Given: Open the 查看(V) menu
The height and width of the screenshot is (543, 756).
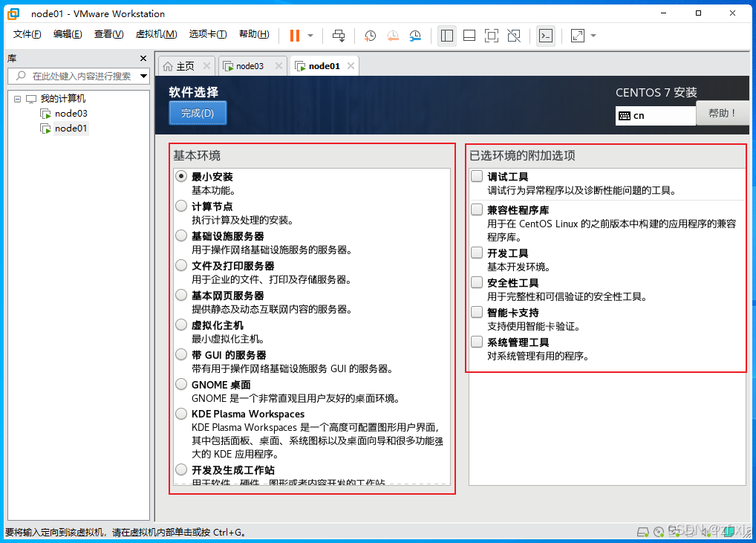Looking at the screenshot, I should pyautogui.click(x=108, y=34).
